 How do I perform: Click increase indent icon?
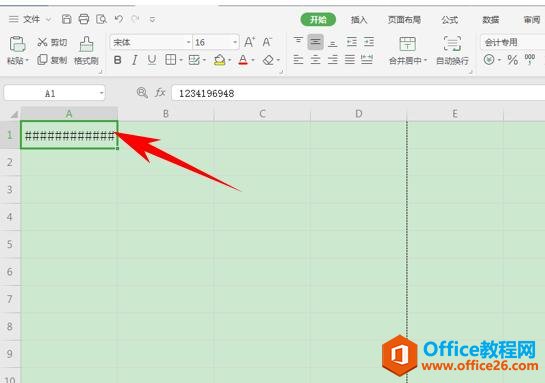369,42
